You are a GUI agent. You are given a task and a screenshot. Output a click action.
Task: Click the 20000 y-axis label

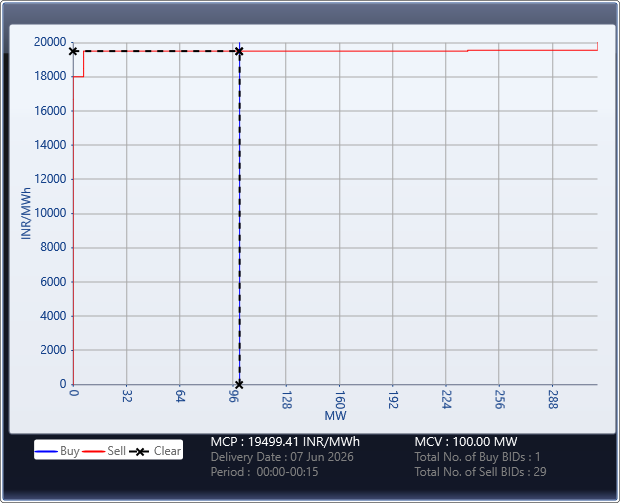tap(50, 42)
